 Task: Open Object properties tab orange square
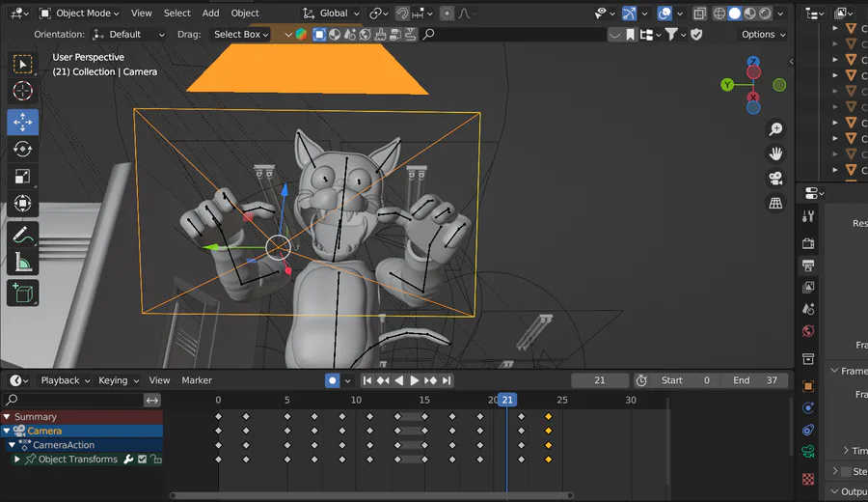tap(808, 386)
